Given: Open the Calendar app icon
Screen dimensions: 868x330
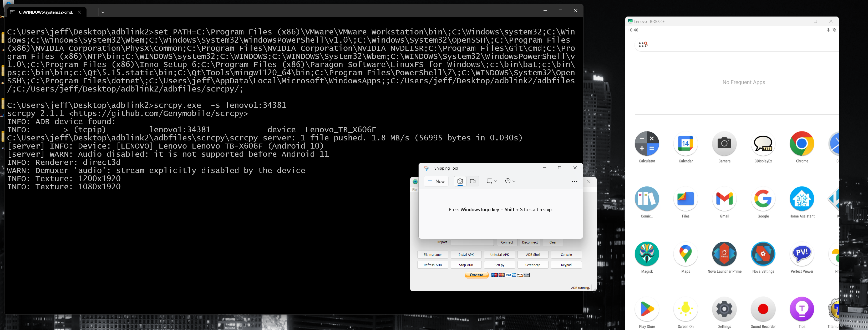Looking at the screenshot, I should tap(685, 144).
